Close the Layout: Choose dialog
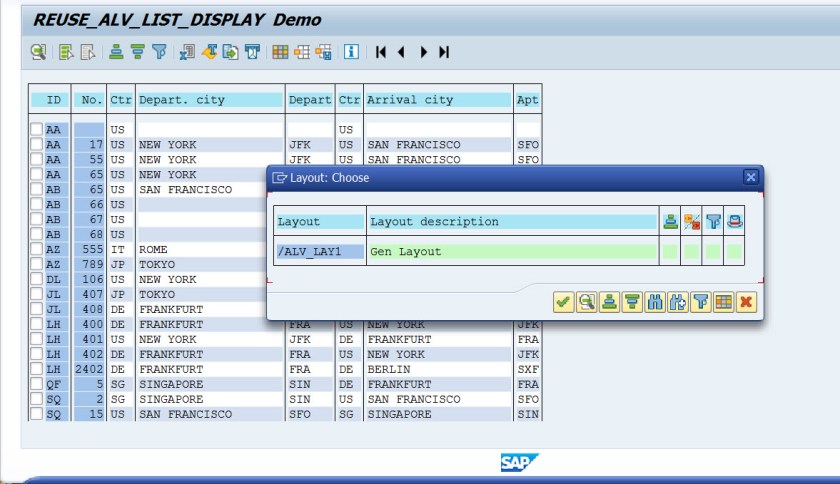This screenshot has width=840, height=484. pyautogui.click(x=751, y=177)
